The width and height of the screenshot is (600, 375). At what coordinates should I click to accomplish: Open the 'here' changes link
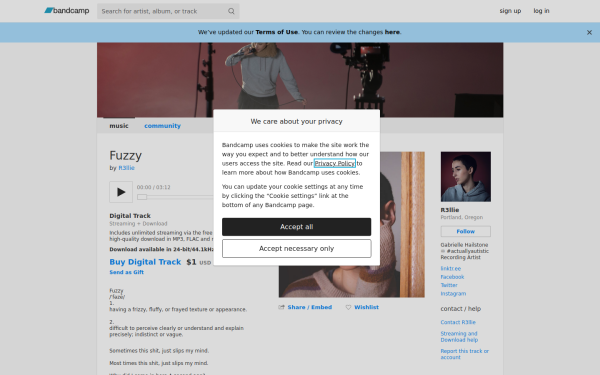coord(392,32)
